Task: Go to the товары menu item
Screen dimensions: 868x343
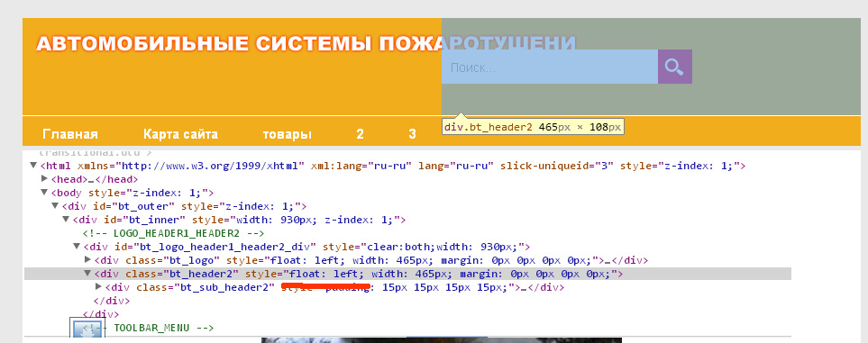Action: [x=287, y=134]
